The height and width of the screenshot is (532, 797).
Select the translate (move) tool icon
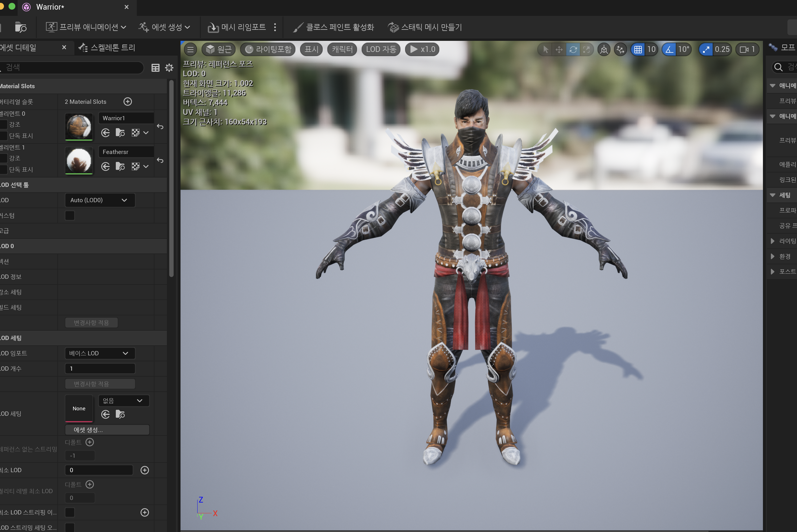[x=559, y=50]
